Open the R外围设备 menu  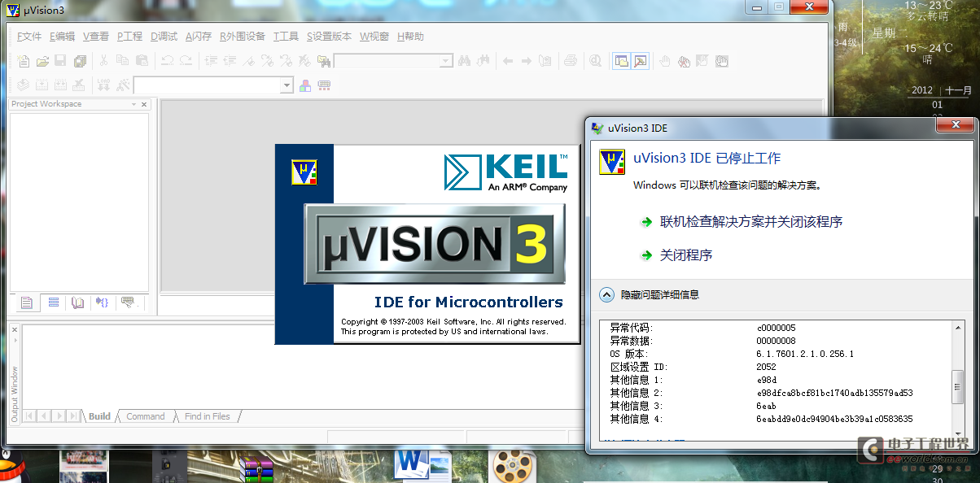(243, 37)
